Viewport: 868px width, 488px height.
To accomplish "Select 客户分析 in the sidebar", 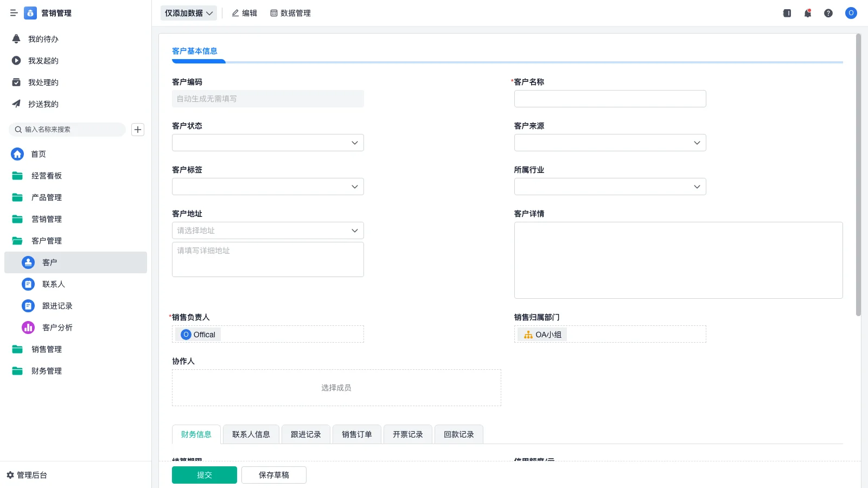I will [x=58, y=328].
